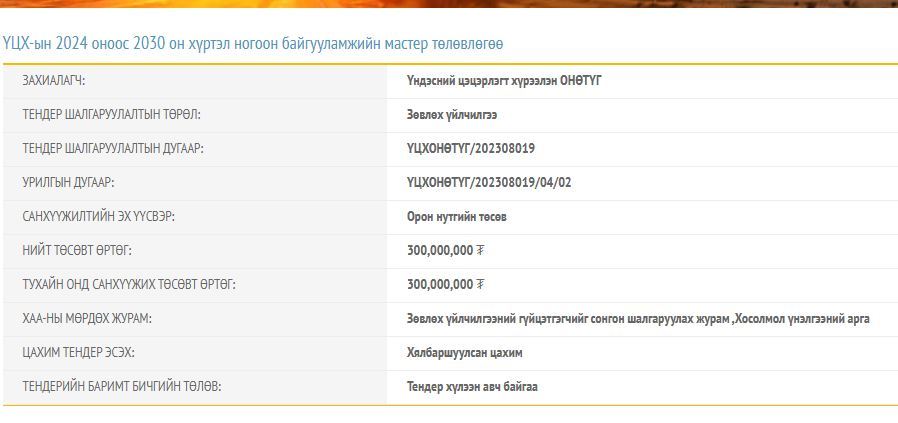The width and height of the screenshot is (898, 423).
Task: Click the САНХҮҮЖИЛТИЙН ЭХ ҮҮСВЭР label
Action: [105, 217]
